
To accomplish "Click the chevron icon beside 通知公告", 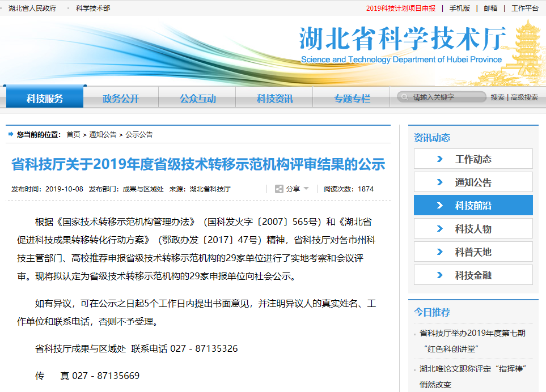I will tap(440, 182).
